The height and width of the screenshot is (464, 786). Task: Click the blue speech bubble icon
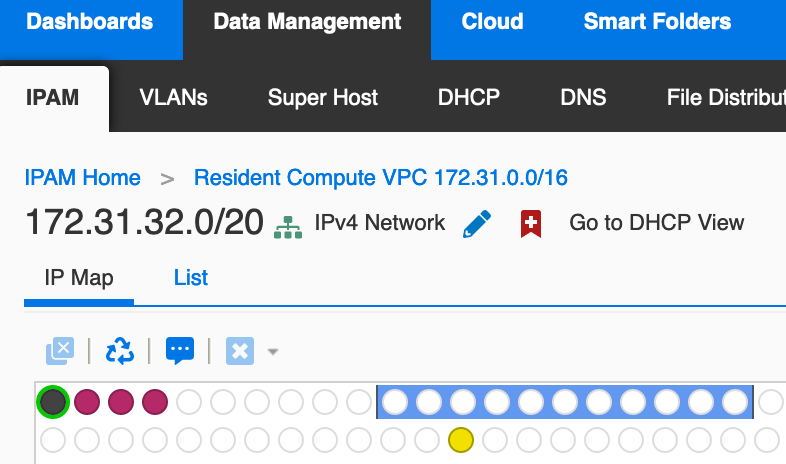point(180,351)
